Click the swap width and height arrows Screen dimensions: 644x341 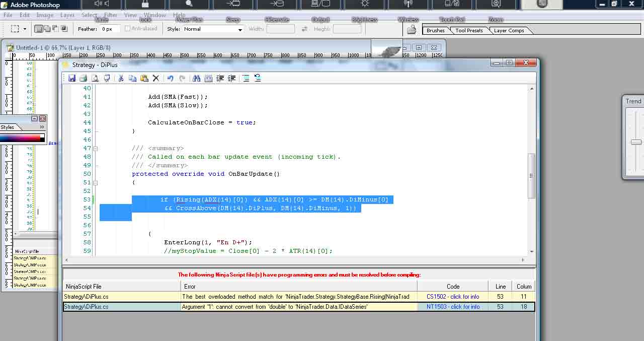[304, 29]
